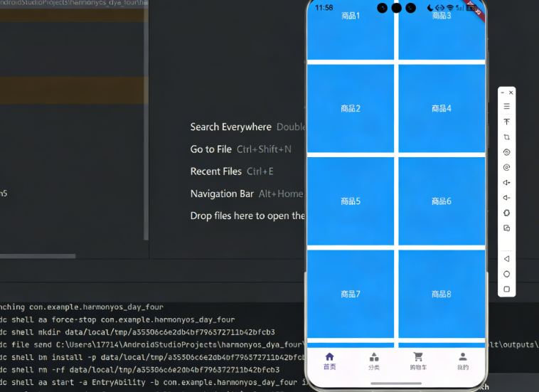Click the Navigation Bar hint
The width and height of the screenshot is (539, 392).
(x=222, y=194)
